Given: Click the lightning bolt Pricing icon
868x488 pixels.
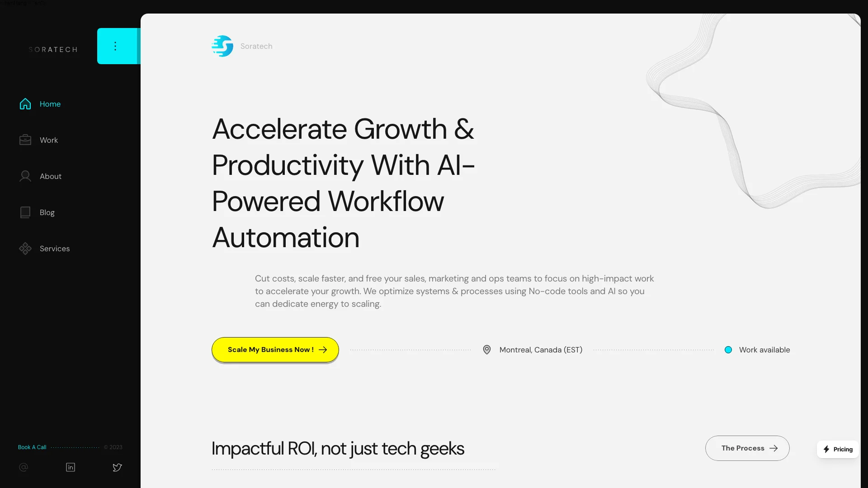Looking at the screenshot, I should tap(827, 449).
